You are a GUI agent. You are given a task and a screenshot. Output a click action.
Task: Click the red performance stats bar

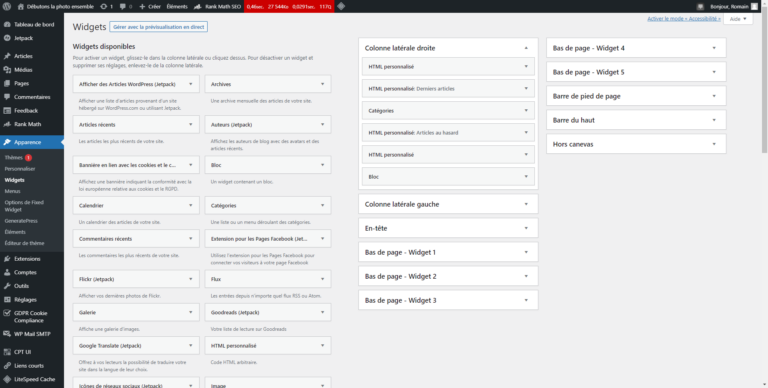coord(289,6)
